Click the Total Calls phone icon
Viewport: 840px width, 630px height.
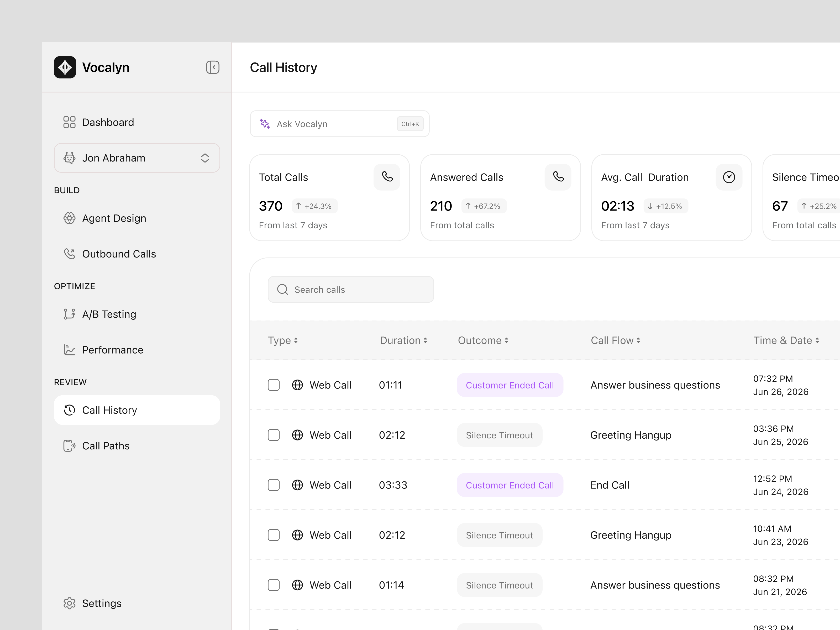387,177
